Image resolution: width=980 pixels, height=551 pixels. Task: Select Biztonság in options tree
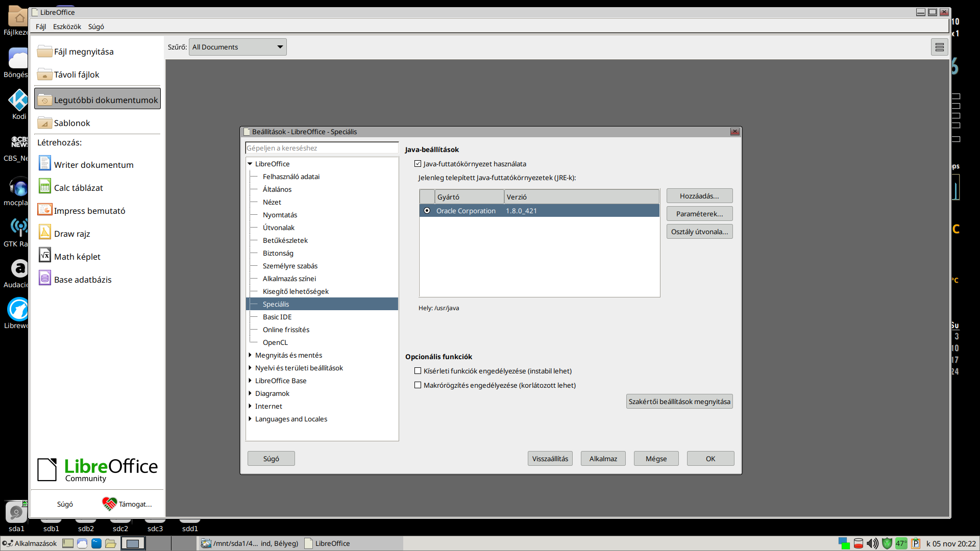(x=278, y=253)
